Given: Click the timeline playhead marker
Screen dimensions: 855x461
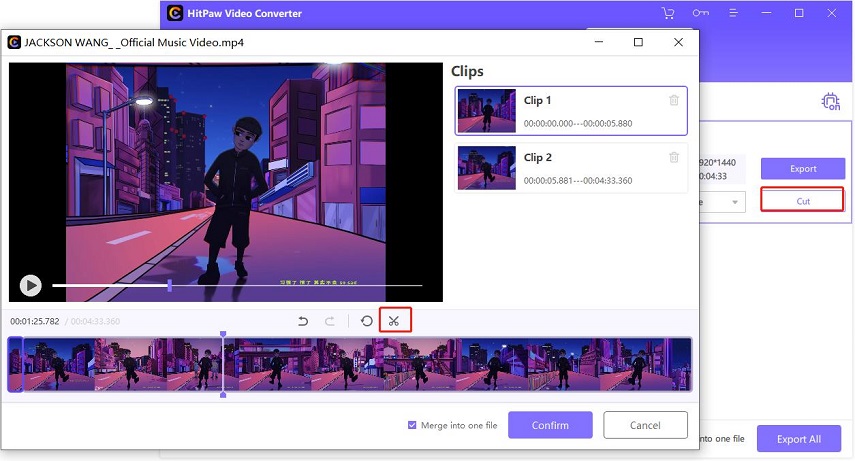Looking at the screenshot, I should pyautogui.click(x=223, y=364).
